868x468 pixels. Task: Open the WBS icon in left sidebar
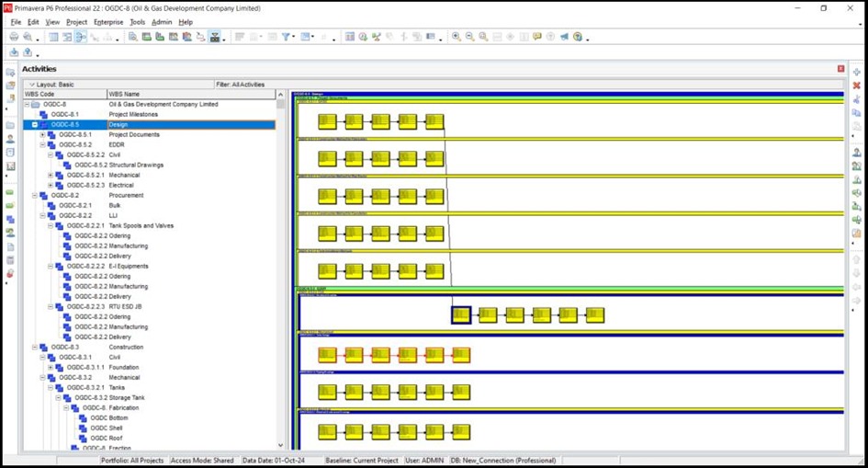tap(10, 220)
